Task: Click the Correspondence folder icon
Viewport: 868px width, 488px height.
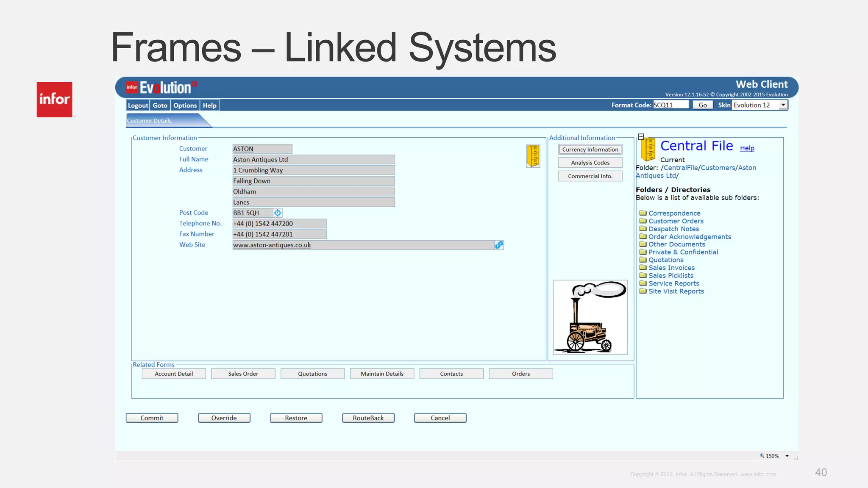Action: [x=643, y=213]
